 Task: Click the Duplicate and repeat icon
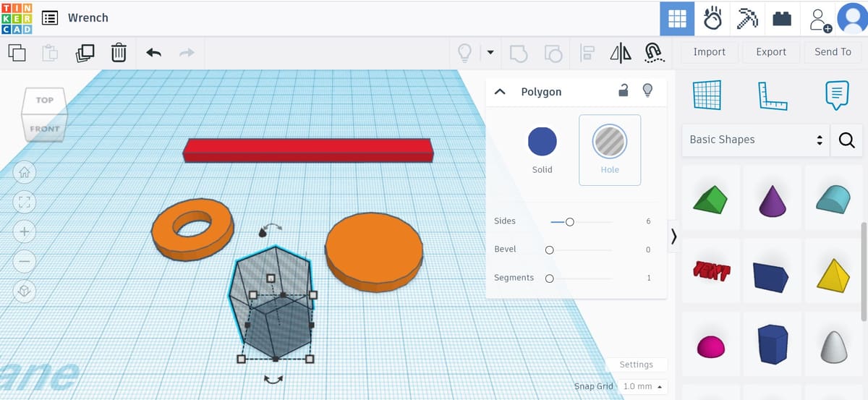[x=84, y=53]
